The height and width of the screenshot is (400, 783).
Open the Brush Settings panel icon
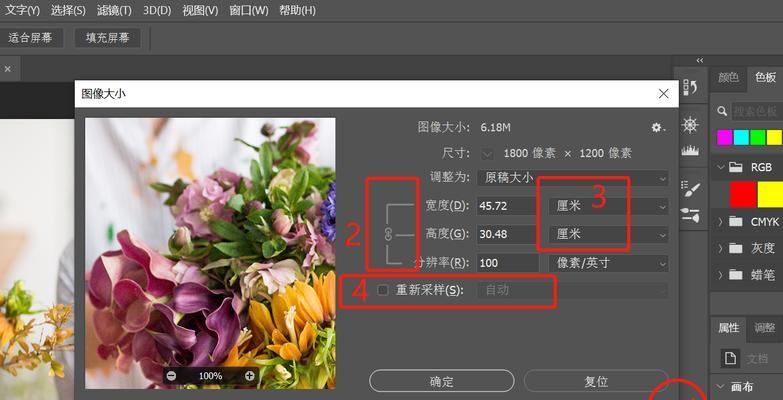point(692,188)
